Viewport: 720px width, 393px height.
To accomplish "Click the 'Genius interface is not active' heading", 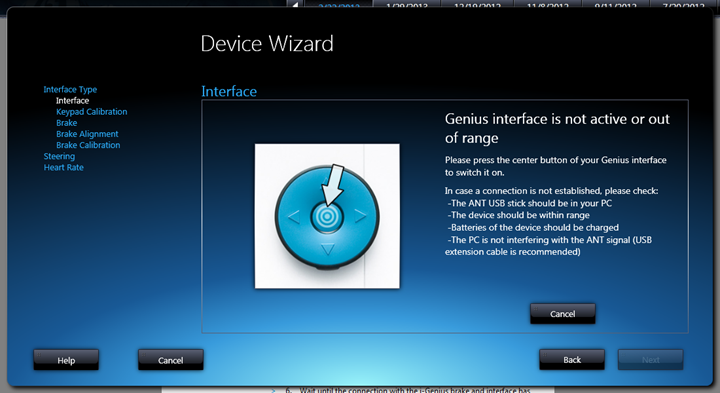I will (x=557, y=128).
